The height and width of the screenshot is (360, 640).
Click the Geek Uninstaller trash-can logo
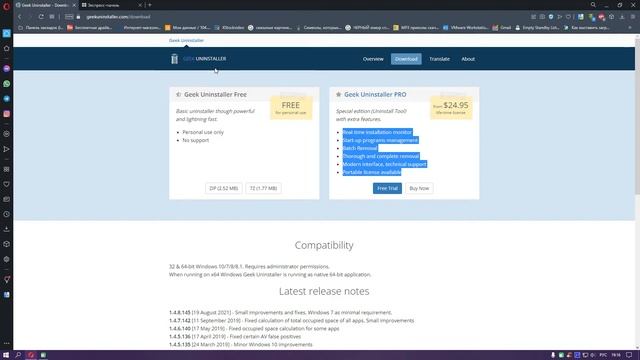tap(175, 59)
